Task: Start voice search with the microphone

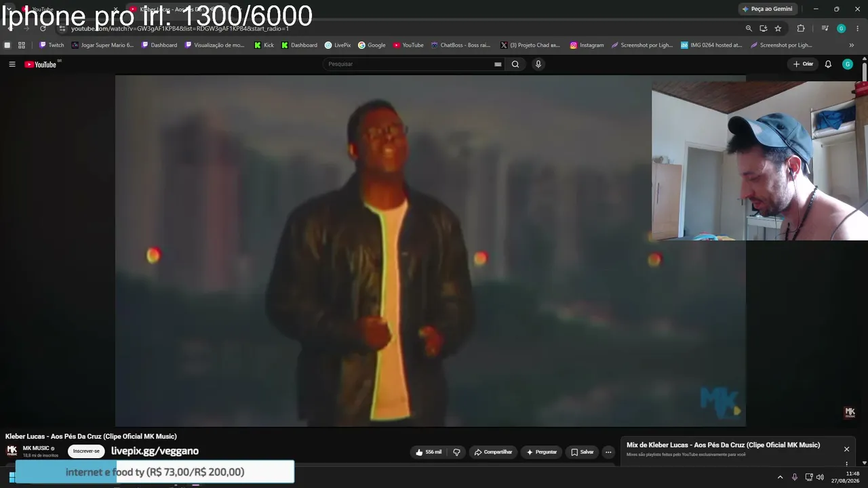Action: point(538,64)
